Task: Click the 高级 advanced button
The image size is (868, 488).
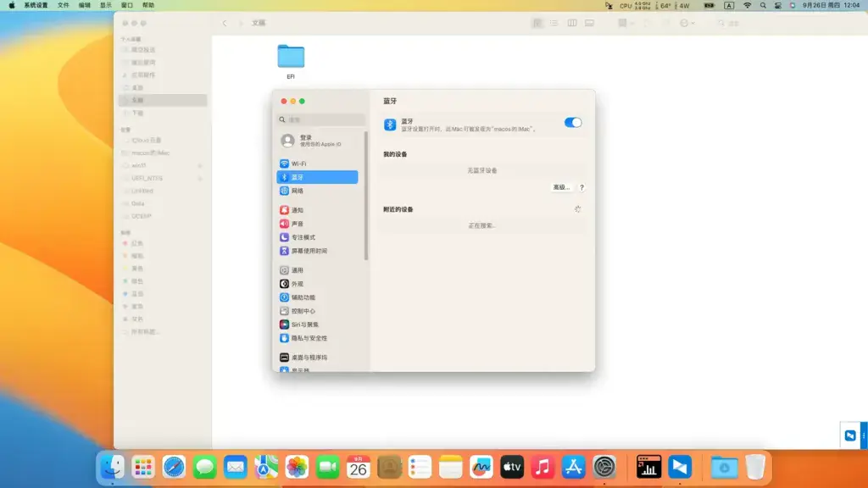Action: tap(561, 187)
